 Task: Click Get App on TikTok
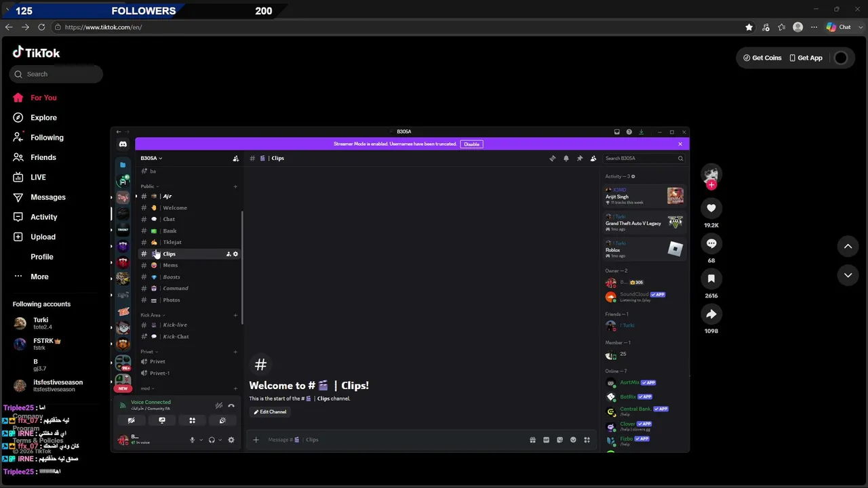pos(806,58)
